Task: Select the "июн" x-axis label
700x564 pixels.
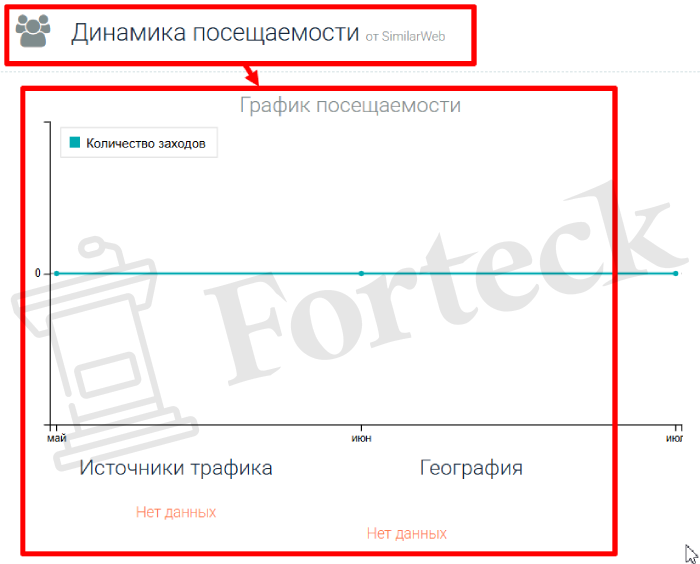Action: (x=361, y=437)
